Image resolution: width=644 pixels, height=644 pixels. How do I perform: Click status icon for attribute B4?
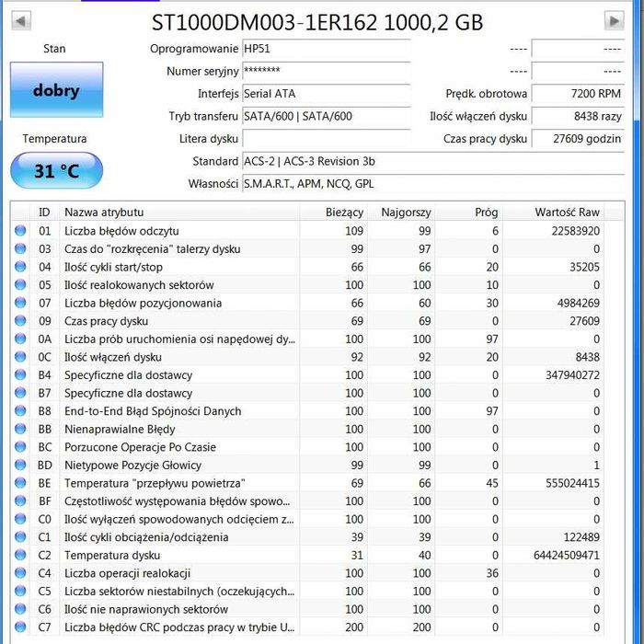20,375
